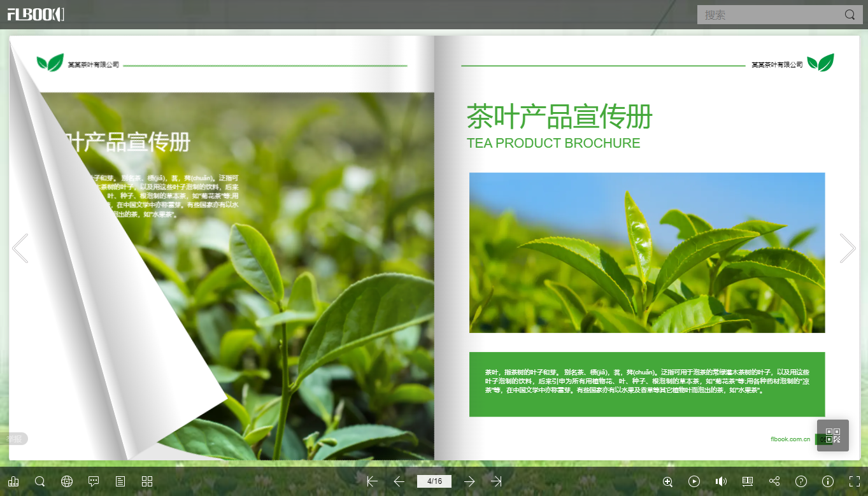The height and width of the screenshot is (496, 868).
Task: Click the 某某茶叶有限公司 header on right page
Action: pos(777,65)
